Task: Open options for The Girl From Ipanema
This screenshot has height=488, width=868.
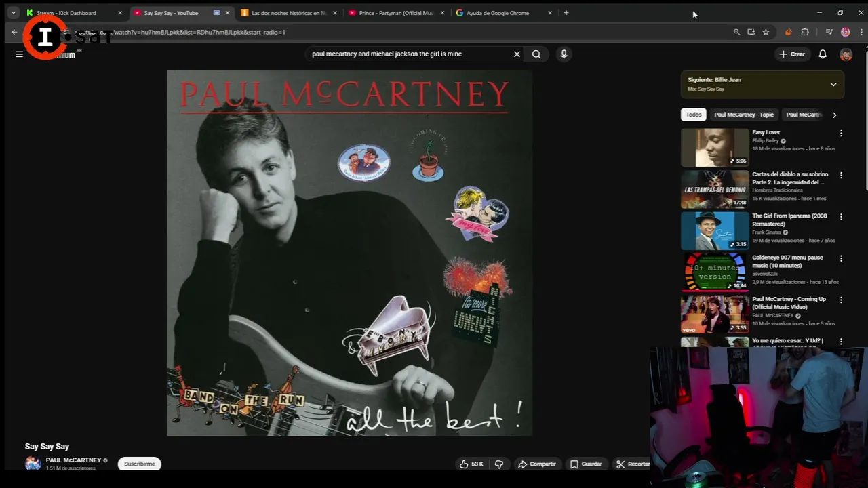Action: [841, 217]
